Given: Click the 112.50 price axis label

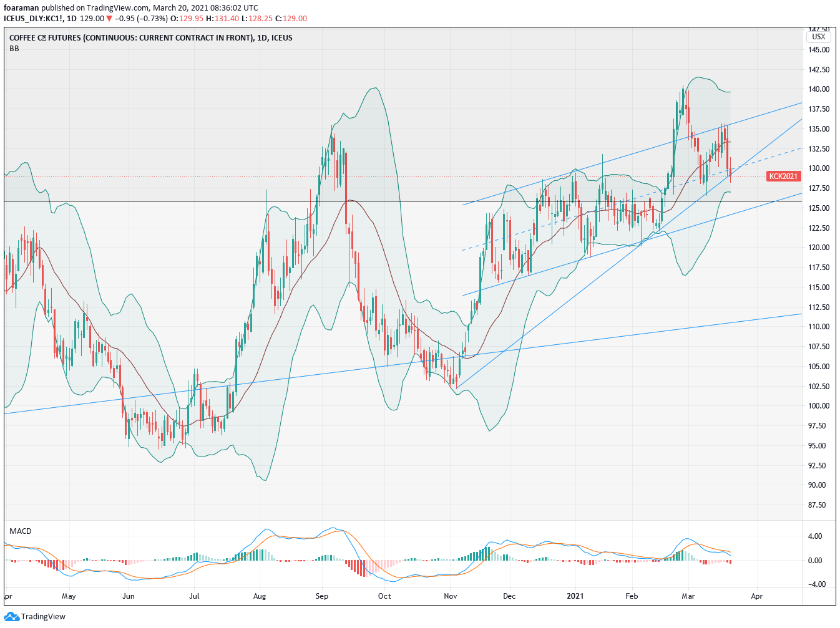Looking at the screenshot, I should point(819,307).
